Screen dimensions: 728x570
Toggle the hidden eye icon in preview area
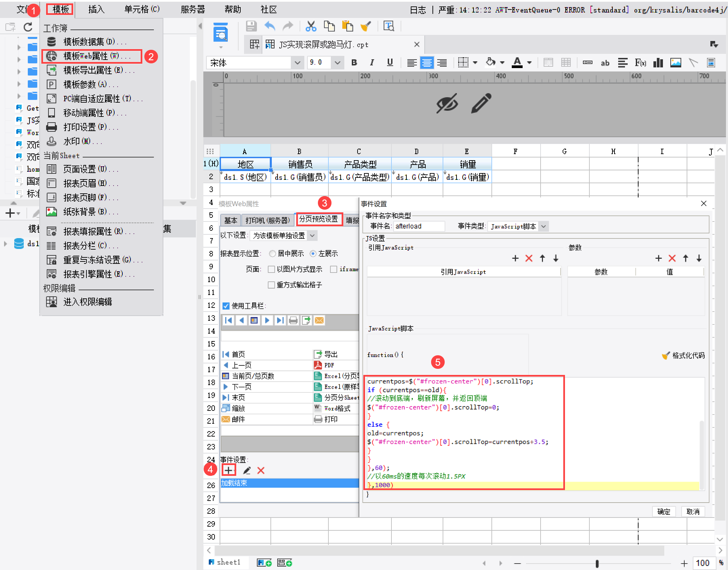click(x=447, y=103)
